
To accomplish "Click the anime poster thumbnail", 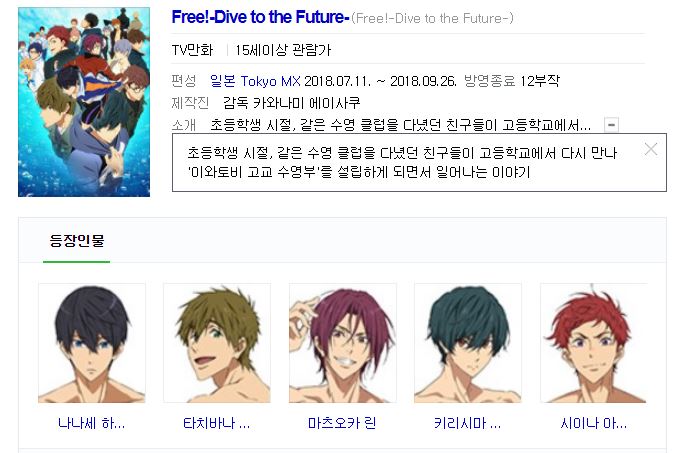I will pyautogui.click(x=84, y=102).
